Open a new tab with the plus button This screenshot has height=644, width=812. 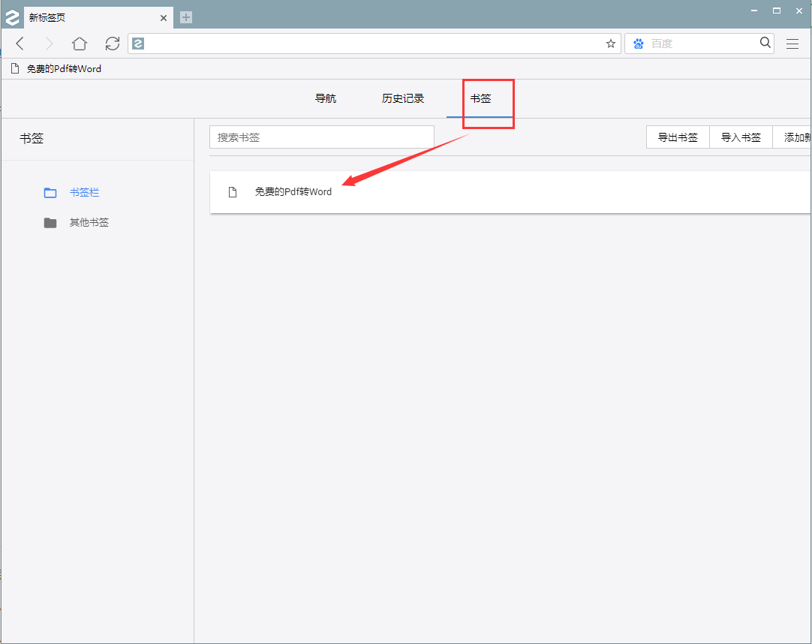pos(185,17)
